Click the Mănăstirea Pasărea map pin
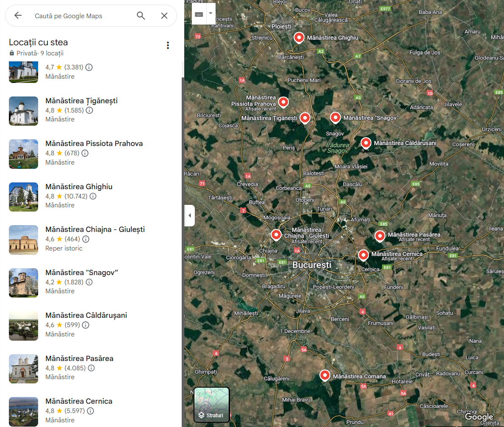Screen dimensions: 504x427 click(x=380, y=235)
